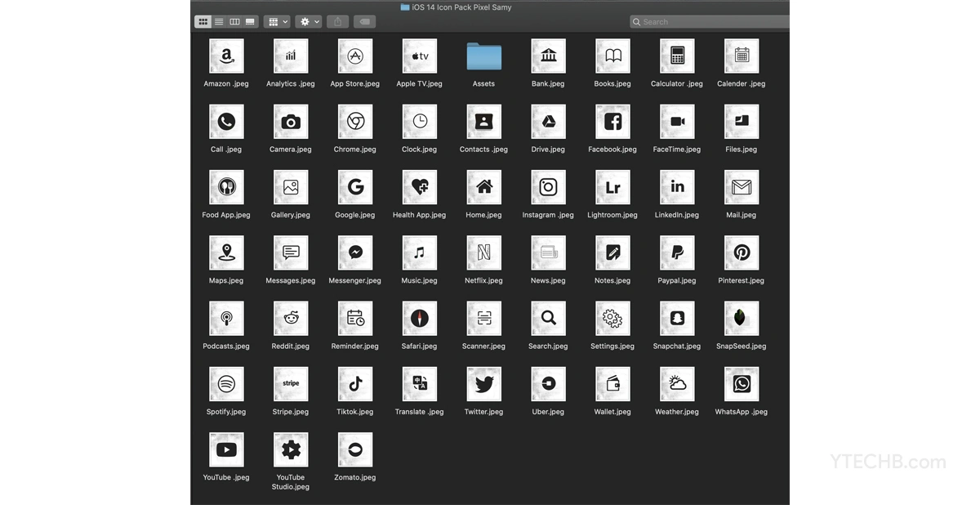Click the Paypal.jpeg icon
The image size is (980, 505).
[677, 253]
